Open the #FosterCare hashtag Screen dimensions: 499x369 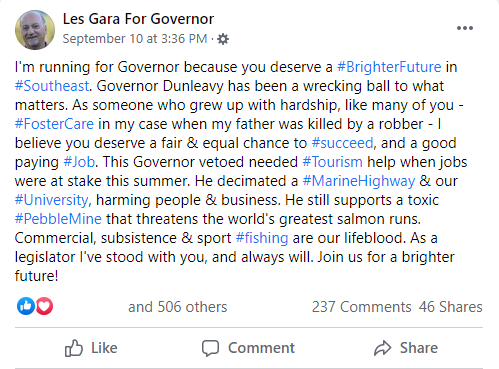[54, 124]
